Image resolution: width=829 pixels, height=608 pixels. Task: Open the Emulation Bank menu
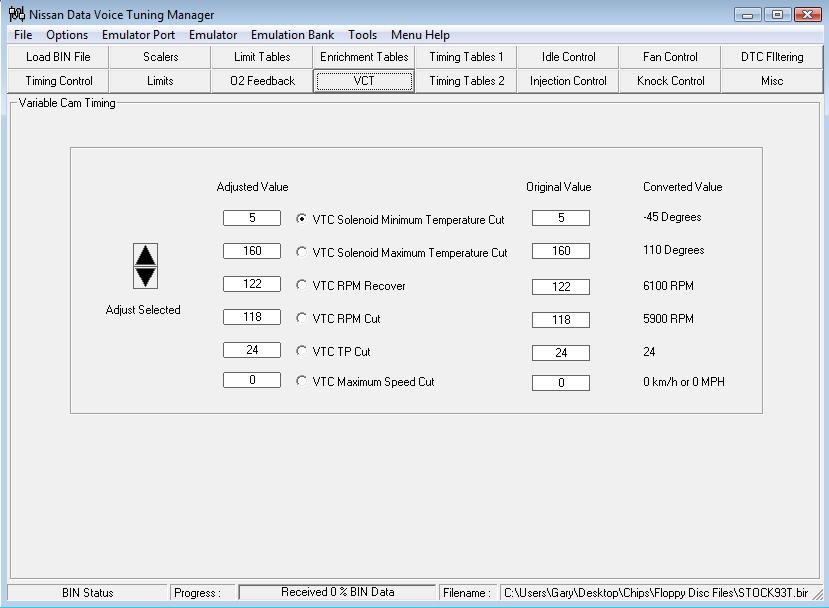click(292, 35)
